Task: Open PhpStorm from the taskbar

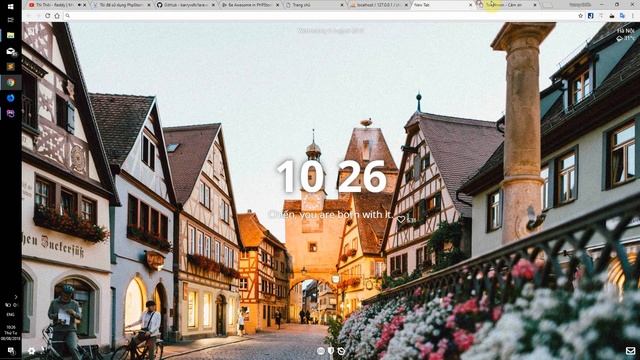Action: [x=11, y=113]
